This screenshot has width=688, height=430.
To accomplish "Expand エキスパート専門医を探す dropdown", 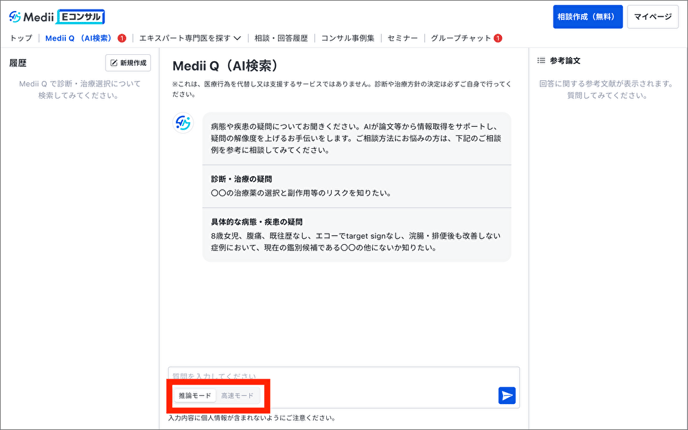I will (190, 38).
